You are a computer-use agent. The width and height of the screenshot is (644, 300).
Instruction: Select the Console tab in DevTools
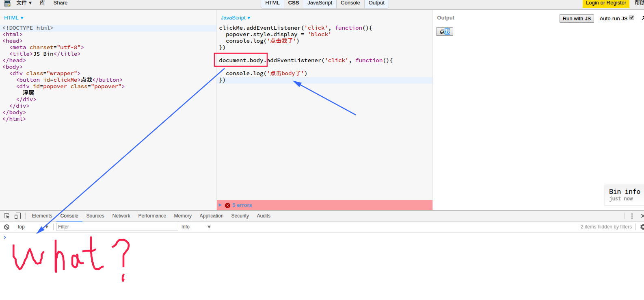(x=69, y=216)
